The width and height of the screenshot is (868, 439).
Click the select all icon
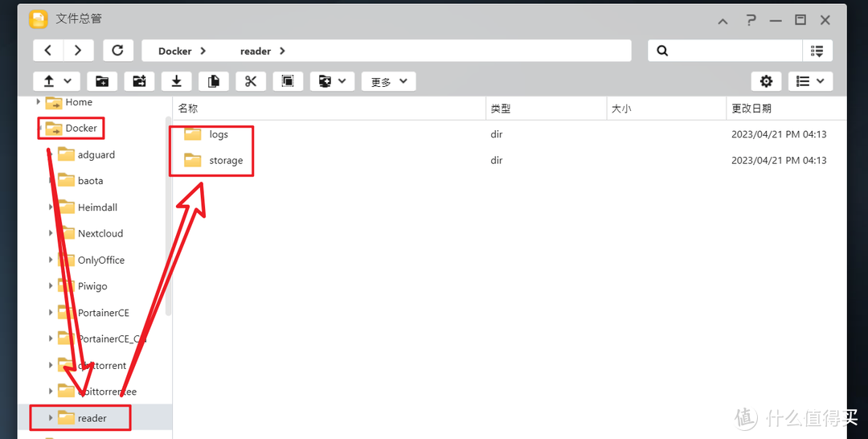288,81
